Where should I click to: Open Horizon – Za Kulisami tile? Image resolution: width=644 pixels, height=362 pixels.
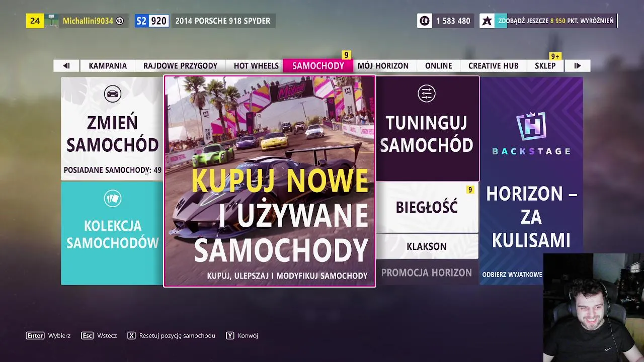(x=531, y=181)
